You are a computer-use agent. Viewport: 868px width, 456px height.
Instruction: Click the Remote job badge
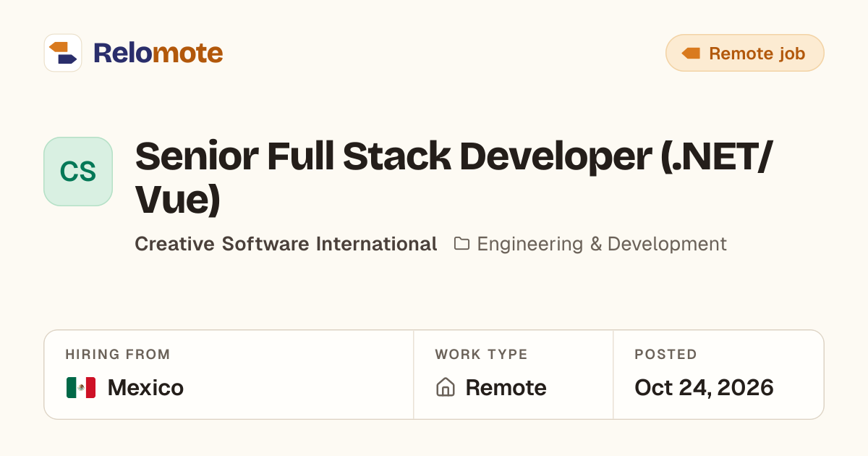(744, 53)
